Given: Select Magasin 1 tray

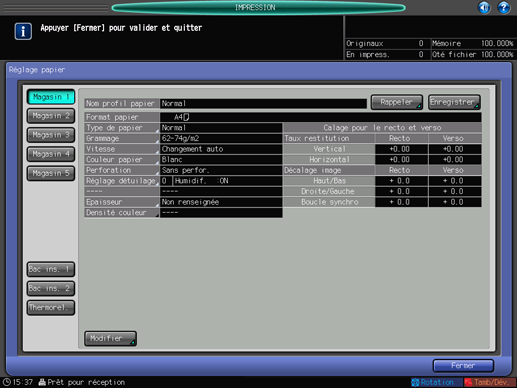Looking at the screenshot, I should [x=51, y=97].
